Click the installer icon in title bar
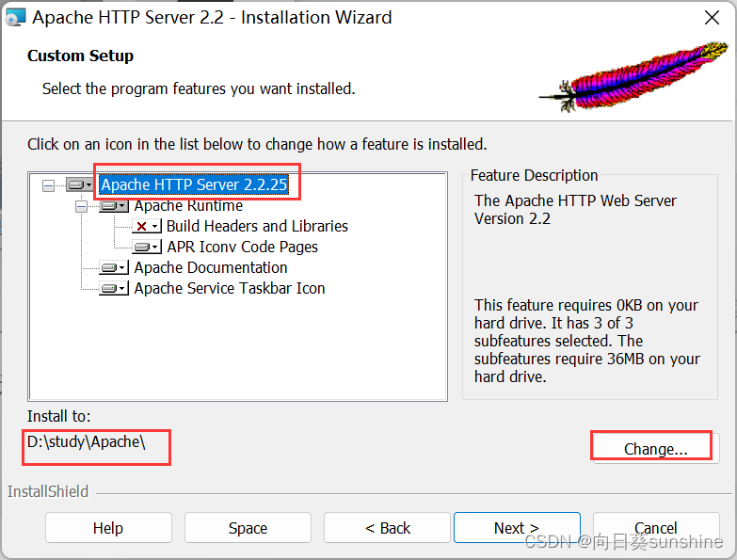This screenshot has height=560, width=737. click(14, 17)
